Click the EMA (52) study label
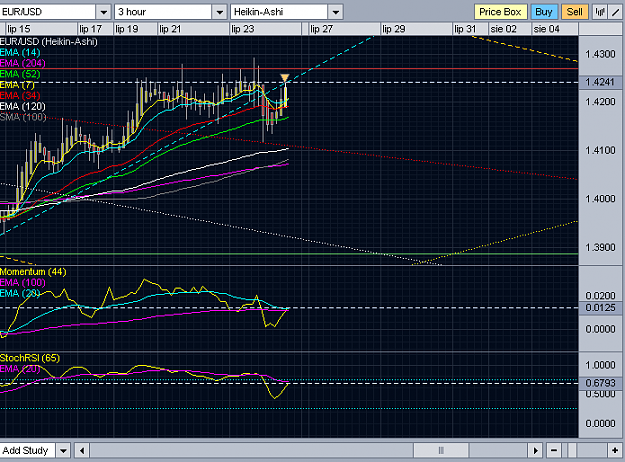The image size is (625, 462). click(x=20, y=74)
